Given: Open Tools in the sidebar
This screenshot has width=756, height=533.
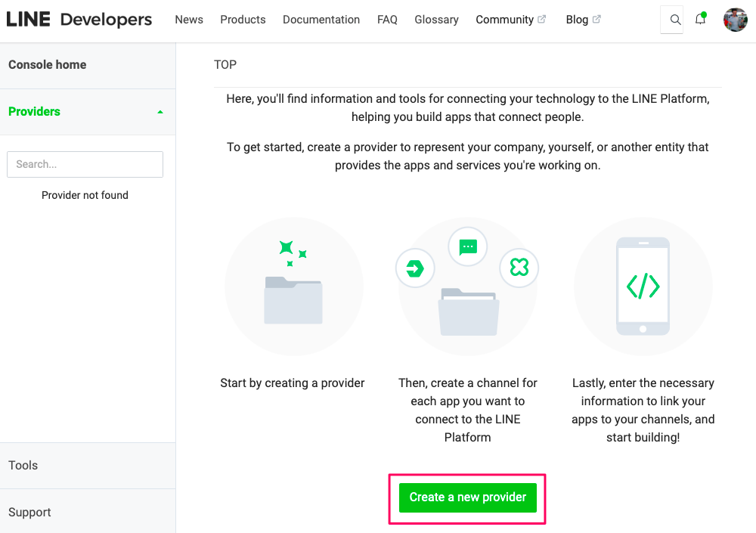Looking at the screenshot, I should click(88, 466).
